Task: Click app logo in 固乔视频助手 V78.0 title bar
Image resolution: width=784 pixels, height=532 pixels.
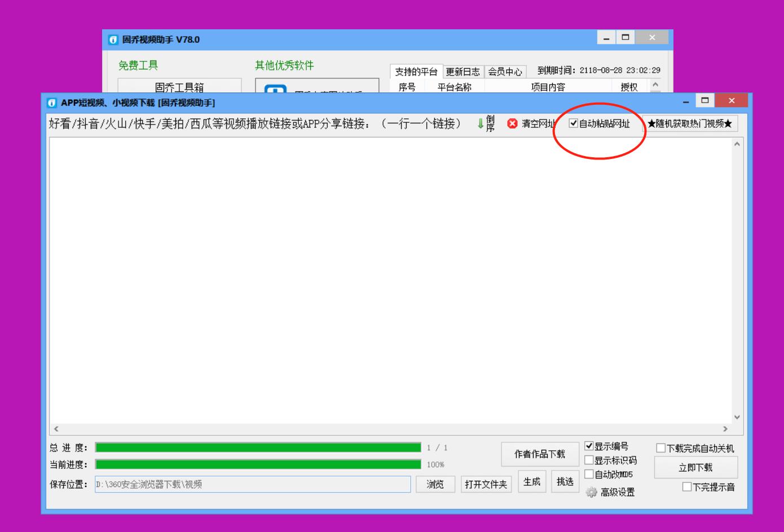Action: pyautogui.click(x=113, y=39)
